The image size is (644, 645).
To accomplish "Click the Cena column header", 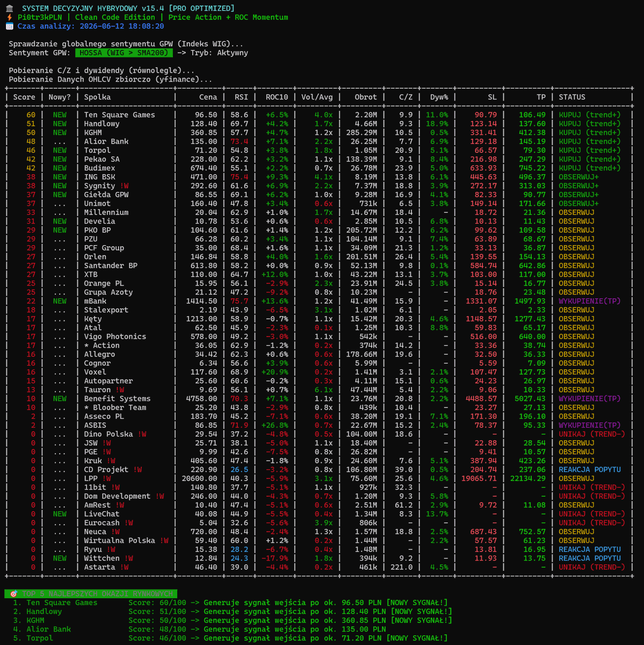I will pyautogui.click(x=208, y=97).
